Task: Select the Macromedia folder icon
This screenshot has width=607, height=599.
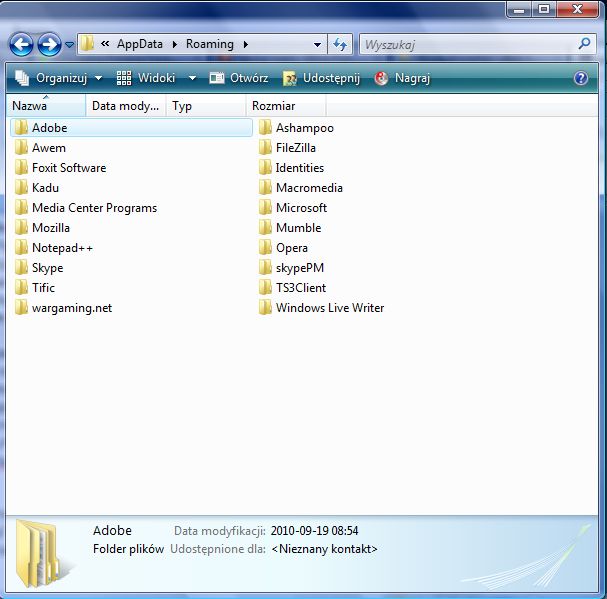Action: coord(265,188)
